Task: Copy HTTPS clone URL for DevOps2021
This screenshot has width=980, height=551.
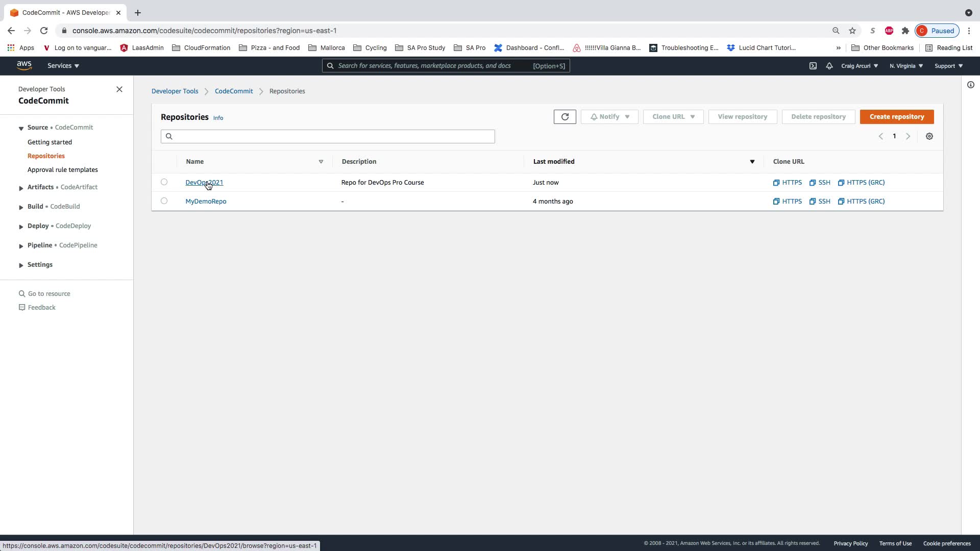Action: (x=787, y=182)
